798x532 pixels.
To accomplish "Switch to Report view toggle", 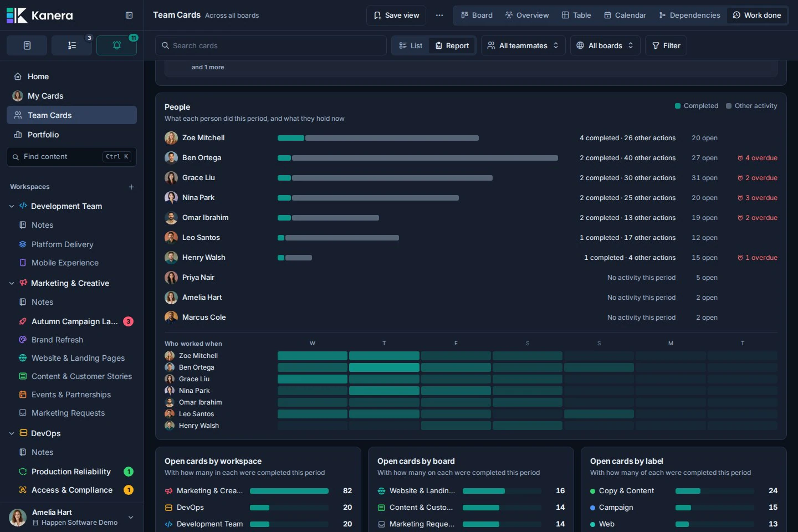I will [452, 45].
